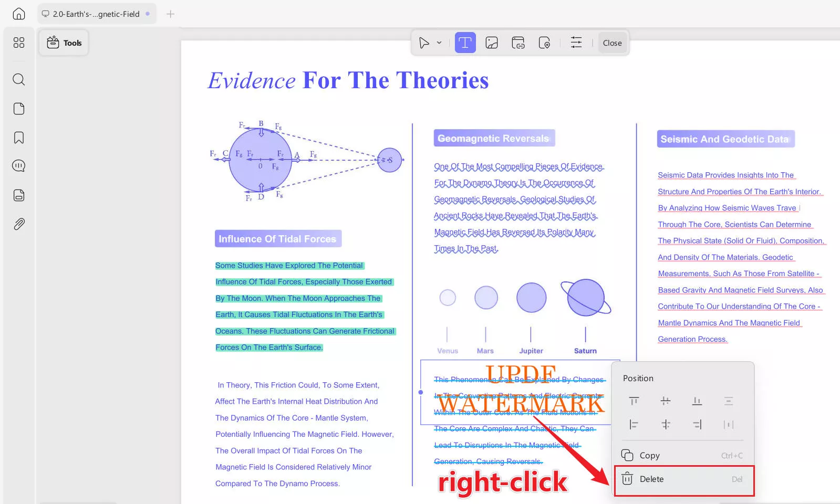Open the Tools menu button

pyautogui.click(x=64, y=43)
